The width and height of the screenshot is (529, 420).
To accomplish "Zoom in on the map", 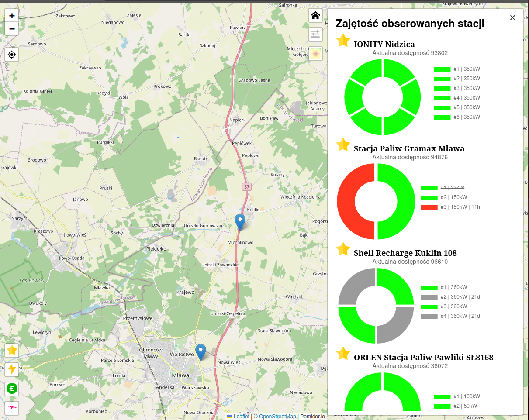I will point(12,15).
